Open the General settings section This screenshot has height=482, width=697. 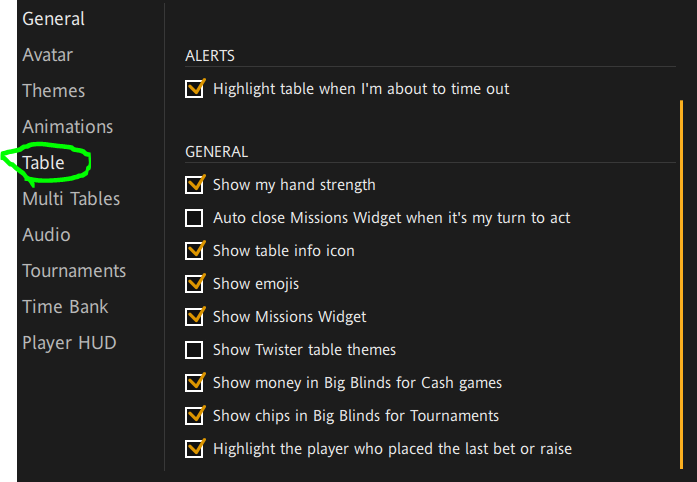tap(54, 19)
